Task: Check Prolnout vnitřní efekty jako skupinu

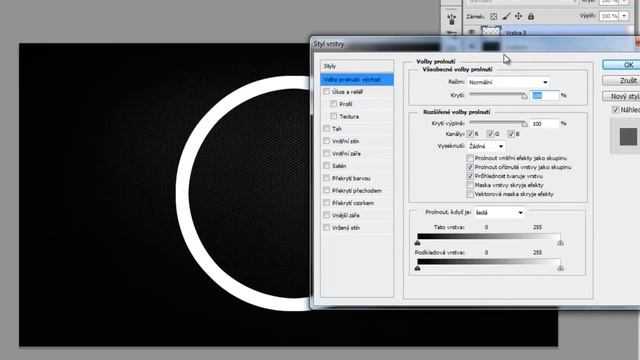Action: tap(470, 158)
